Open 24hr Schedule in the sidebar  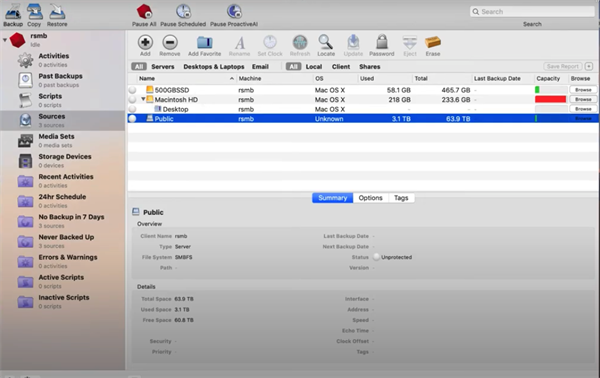[62, 201]
